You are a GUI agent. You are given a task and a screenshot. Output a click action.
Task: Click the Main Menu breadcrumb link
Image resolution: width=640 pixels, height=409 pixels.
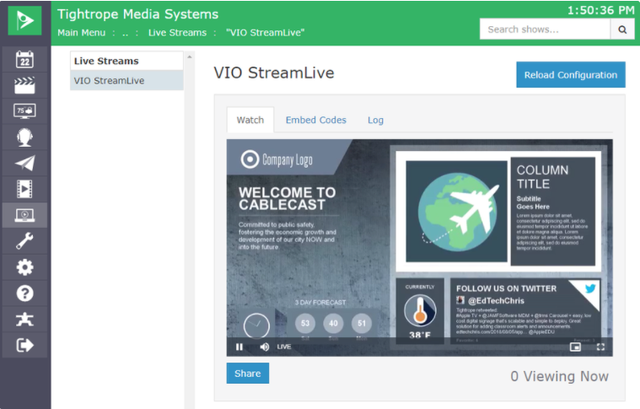tap(81, 33)
